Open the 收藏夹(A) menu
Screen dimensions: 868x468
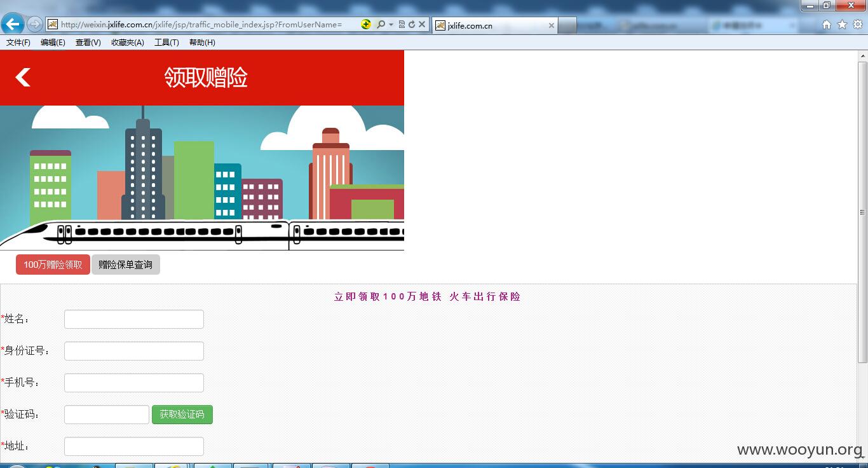pos(128,43)
